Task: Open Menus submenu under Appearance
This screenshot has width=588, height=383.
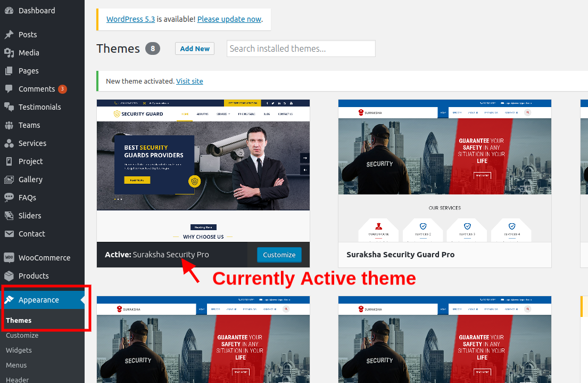Action: click(16, 365)
